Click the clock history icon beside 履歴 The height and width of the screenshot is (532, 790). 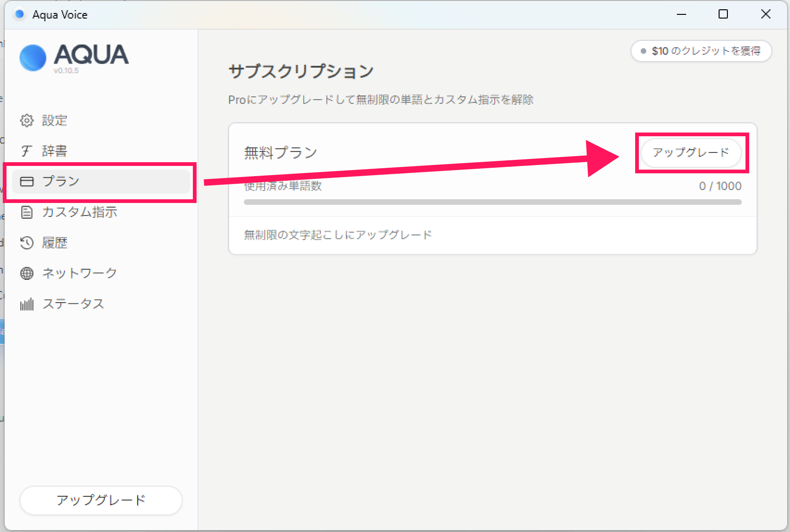pos(27,243)
